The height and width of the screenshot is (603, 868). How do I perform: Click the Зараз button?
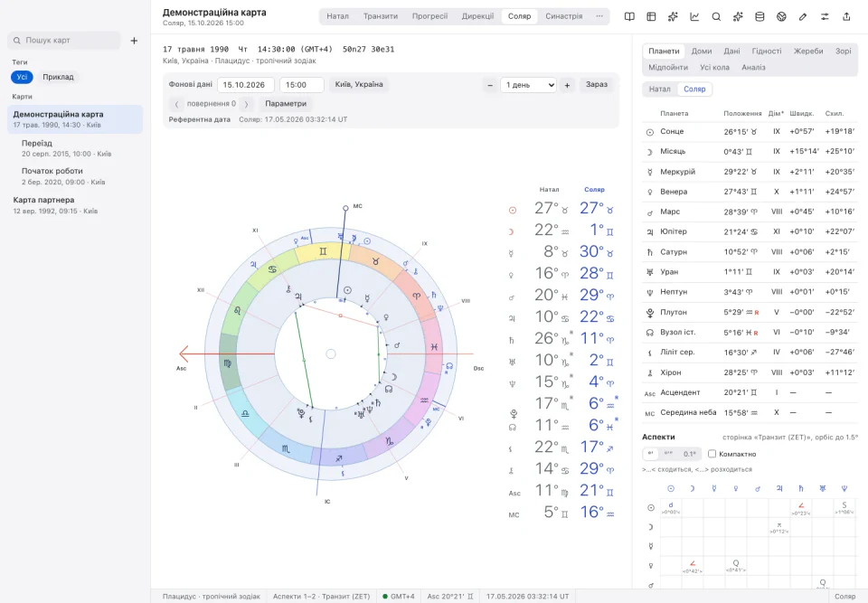pos(597,85)
